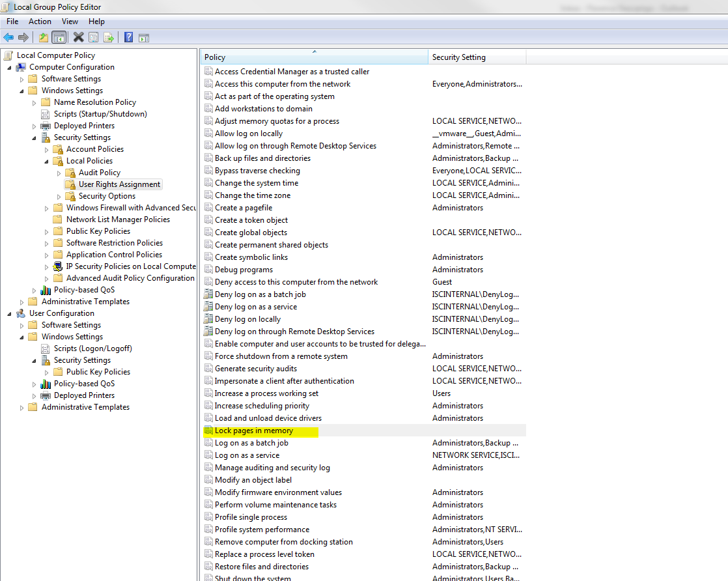The height and width of the screenshot is (581, 728).
Task: Click the Back arrow toolbar icon
Action: pos(8,38)
